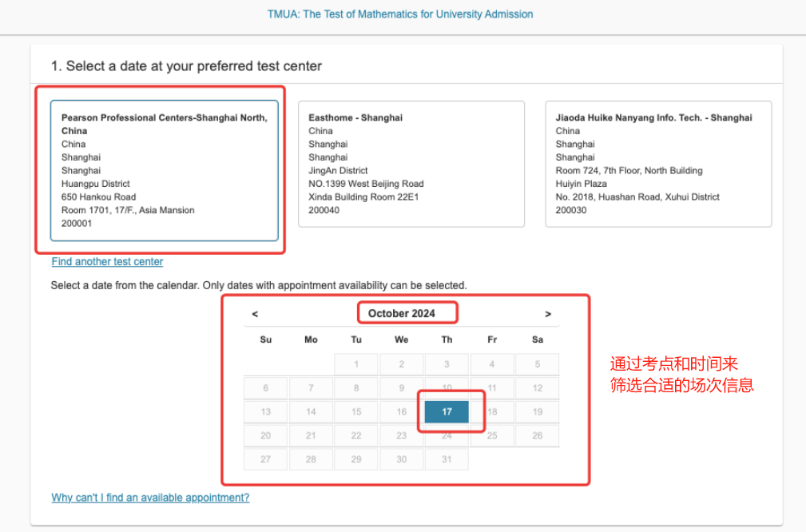Go to next month in calendar
This screenshot has height=532, width=806.
click(x=548, y=314)
